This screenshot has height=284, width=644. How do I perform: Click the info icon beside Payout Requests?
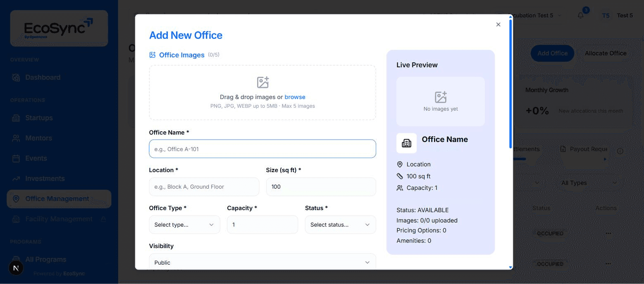point(620,151)
